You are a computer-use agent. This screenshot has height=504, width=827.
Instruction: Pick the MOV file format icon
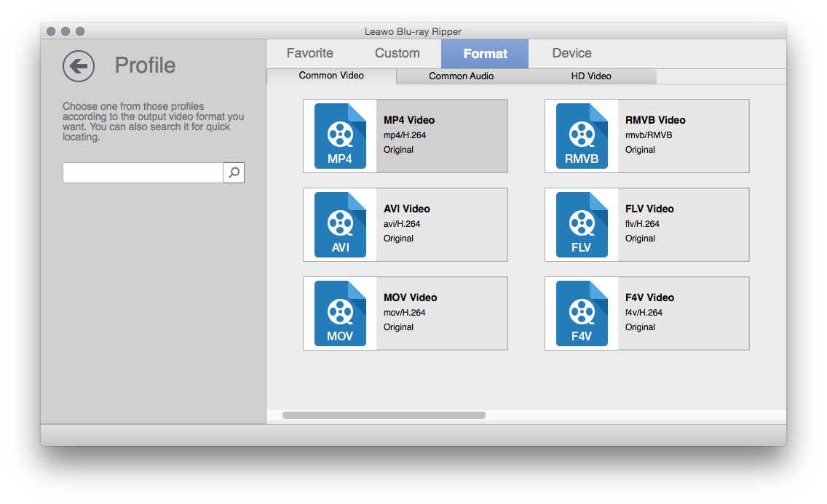point(340,313)
